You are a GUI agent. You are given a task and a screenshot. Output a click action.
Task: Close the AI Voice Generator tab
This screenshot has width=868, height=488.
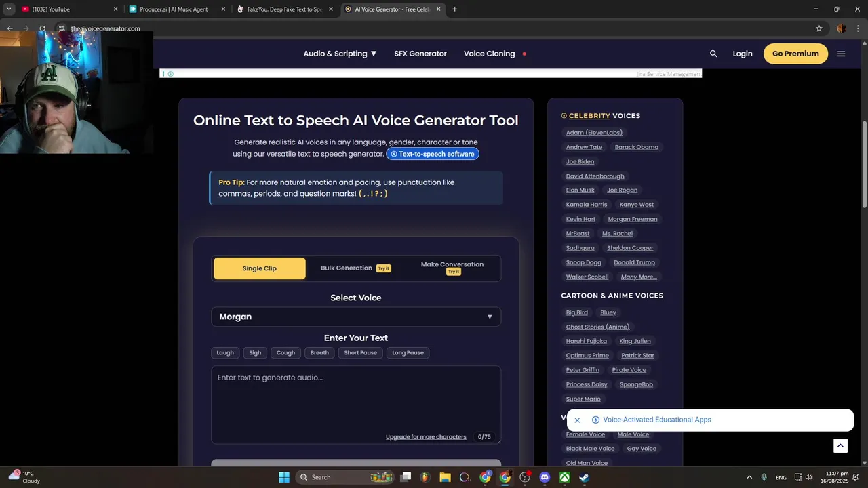(439, 9)
